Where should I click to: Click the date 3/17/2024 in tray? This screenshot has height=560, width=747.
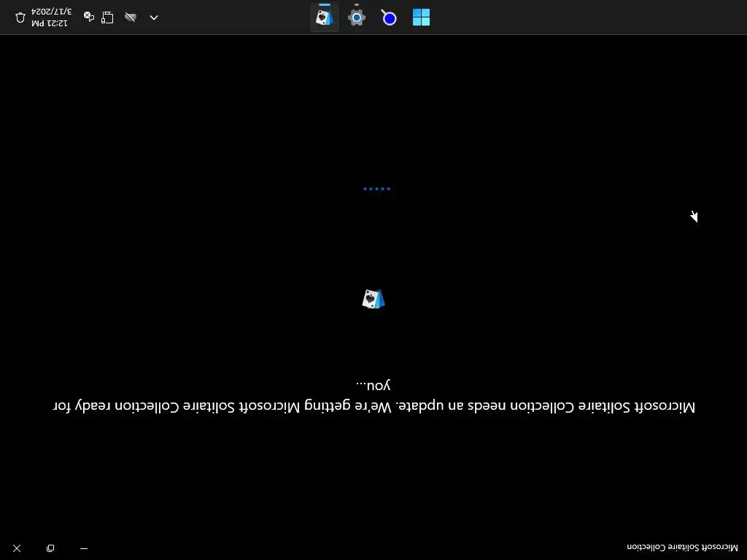pyautogui.click(x=52, y=12)
